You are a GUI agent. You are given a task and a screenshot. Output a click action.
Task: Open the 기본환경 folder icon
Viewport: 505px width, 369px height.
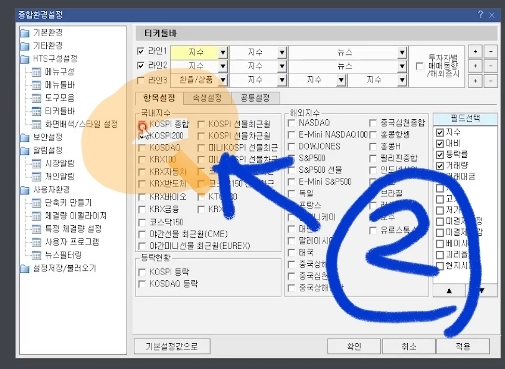point(24,33)
